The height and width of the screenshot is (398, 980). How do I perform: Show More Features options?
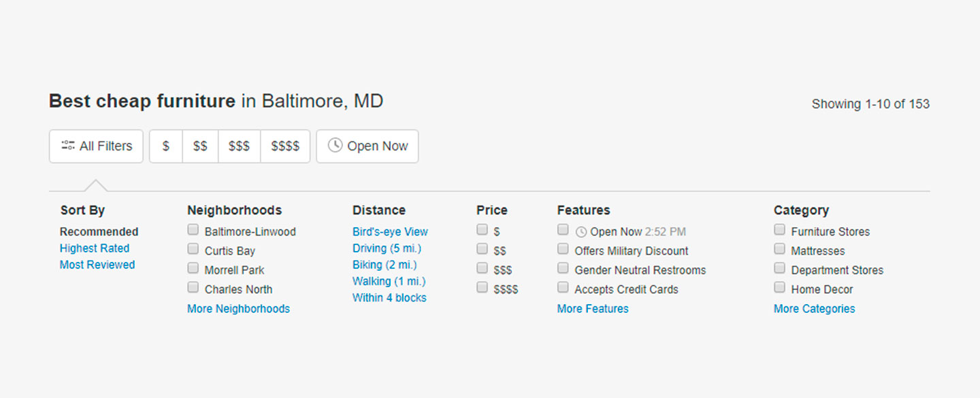tap(593, 309)
